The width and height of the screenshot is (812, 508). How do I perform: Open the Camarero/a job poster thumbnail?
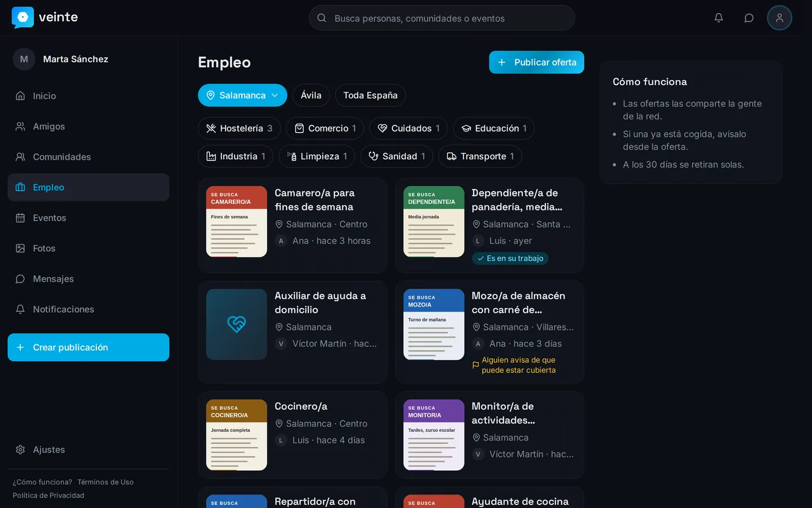[x=236, y=222]
